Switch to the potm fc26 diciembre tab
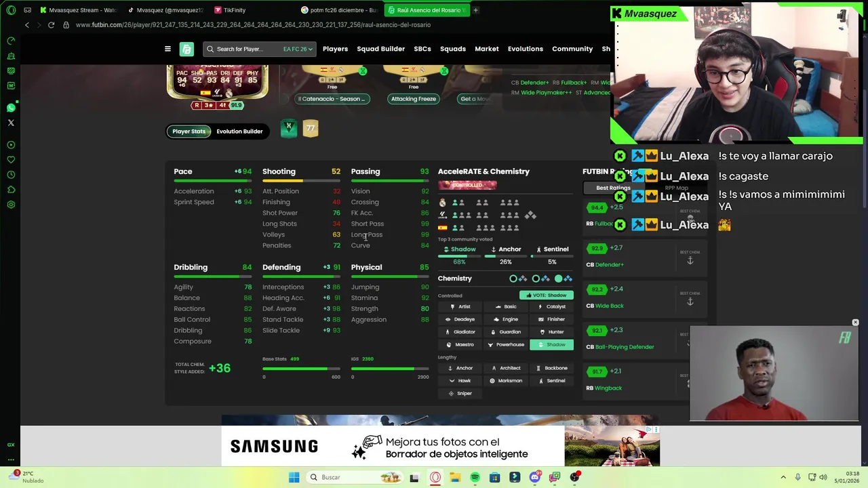The image size is (868, 488). pyautogui.click(x=339, y=10)
